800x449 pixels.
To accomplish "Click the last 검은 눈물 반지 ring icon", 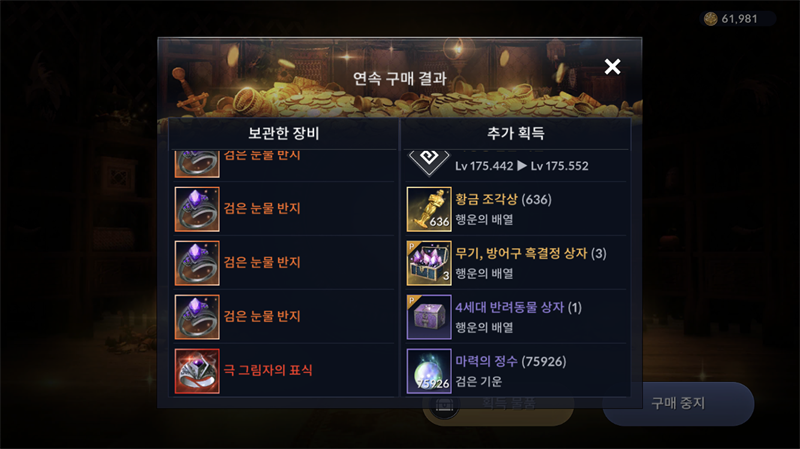I will (x=197, y=317).
